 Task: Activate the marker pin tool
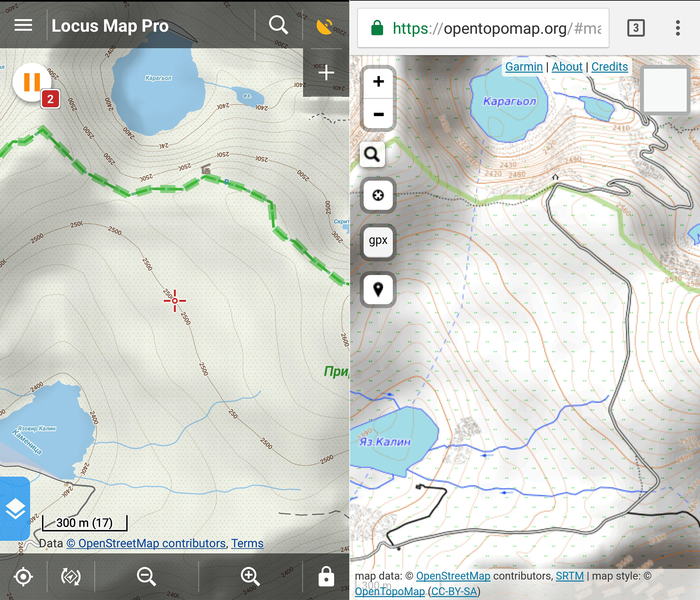click(x=378, y=289)
